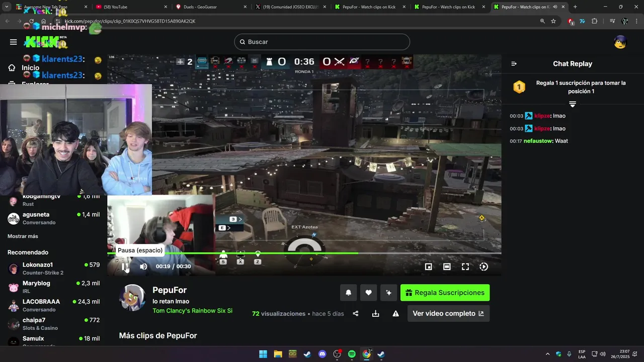Open Discord from the taskbar
Image resolution: width=644 pixels, height=362 pixels.
(323, 354)
